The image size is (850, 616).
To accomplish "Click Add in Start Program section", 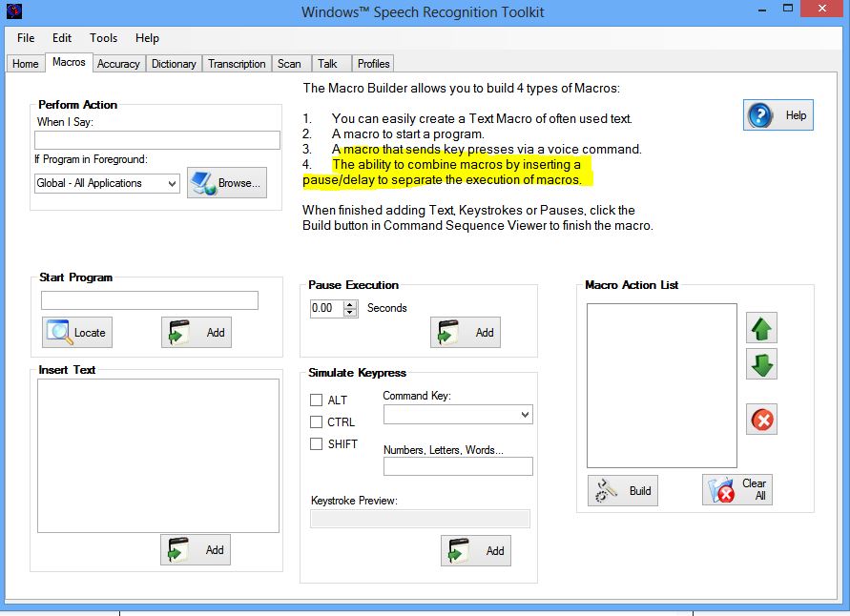I will pos(197,332).
